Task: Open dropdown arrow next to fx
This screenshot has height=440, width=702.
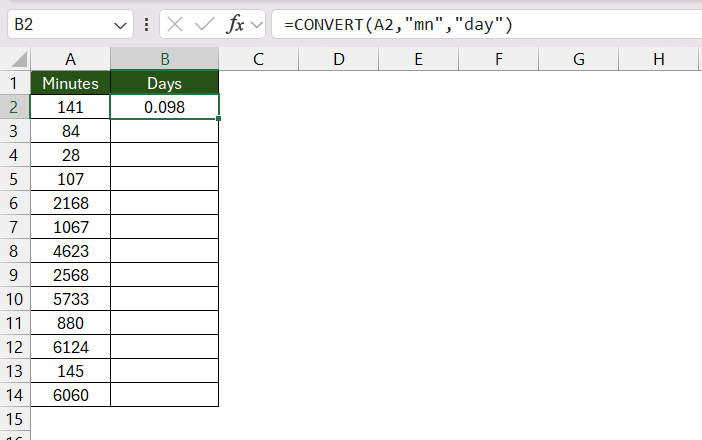Action: click(x=257, y=25)
